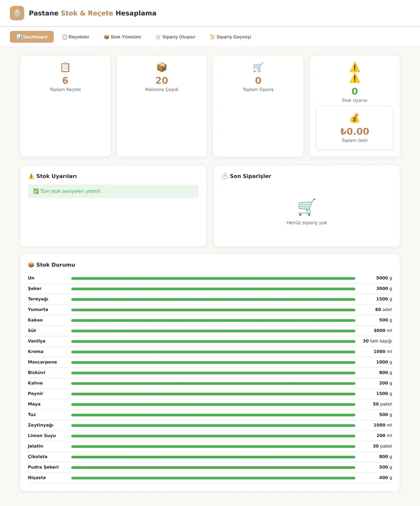Switch to the Reçeteler tab
420x506 pixels.
(76, 37)
